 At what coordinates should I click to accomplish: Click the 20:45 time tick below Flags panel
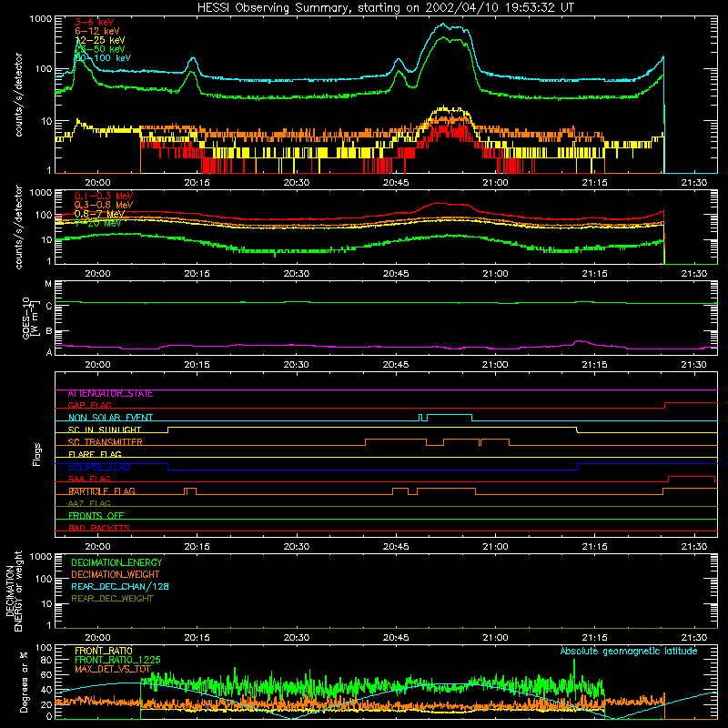pos(396,547)
